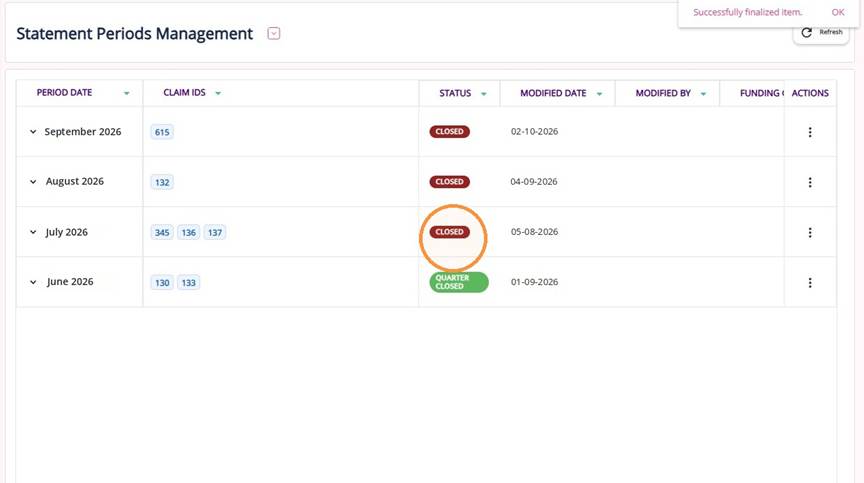The image size is (864, 483).
Task: Open the actions menu for September 2026
Action: point(810,132)
